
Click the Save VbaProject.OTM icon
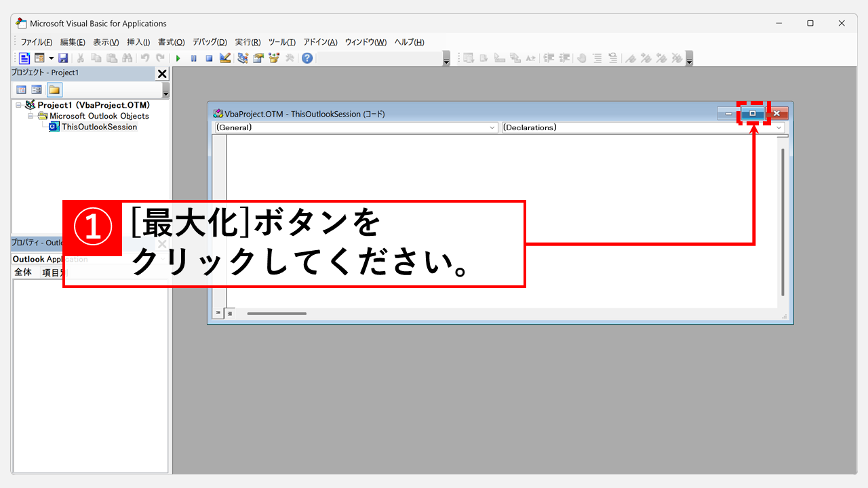tap(64, 58)
